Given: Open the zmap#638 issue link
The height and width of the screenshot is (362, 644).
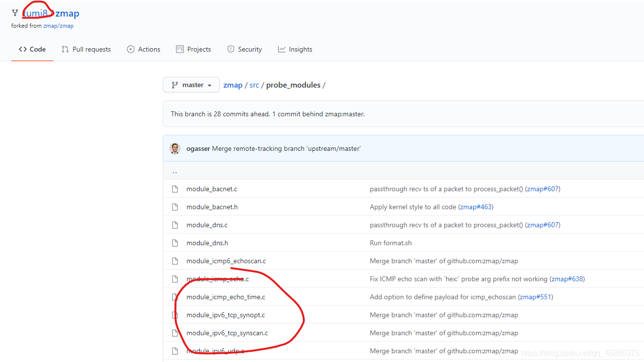Looking at the screenshot, I should click(567, 279).
